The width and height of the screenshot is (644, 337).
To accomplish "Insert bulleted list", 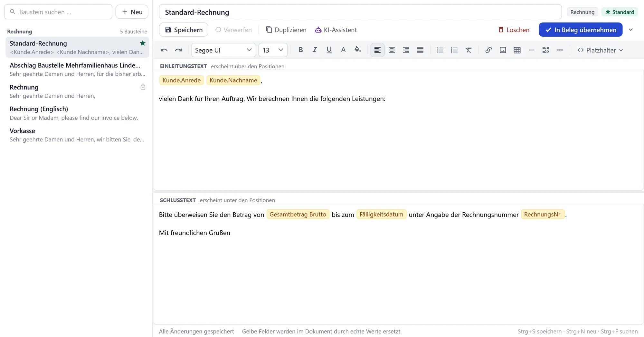I will (x=440, y=50).
